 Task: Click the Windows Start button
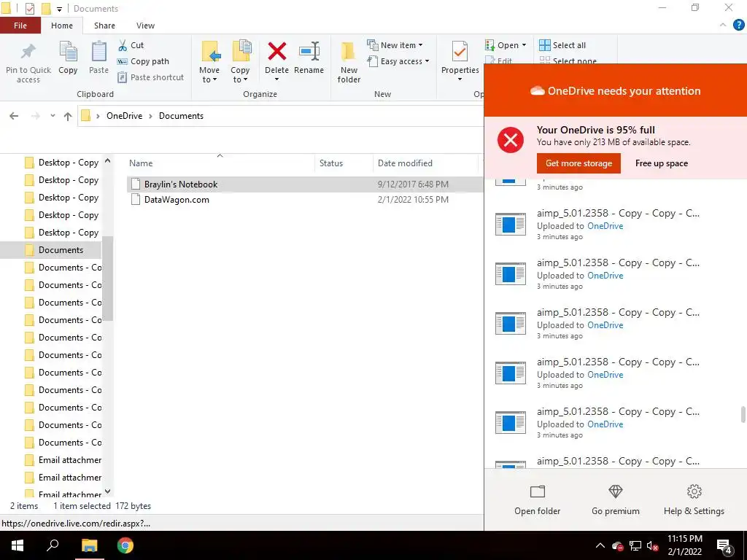[x=18, y=545]
